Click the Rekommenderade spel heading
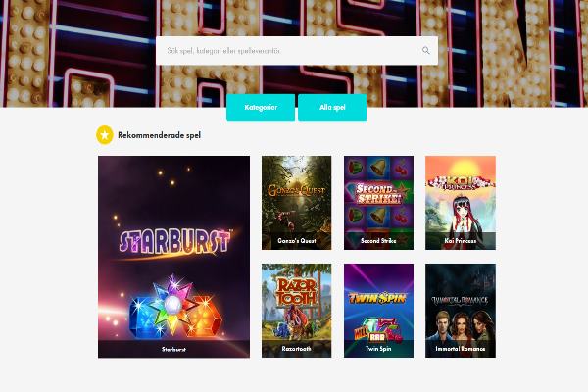Viewport: 588px width, 392px height. point(159,135)
